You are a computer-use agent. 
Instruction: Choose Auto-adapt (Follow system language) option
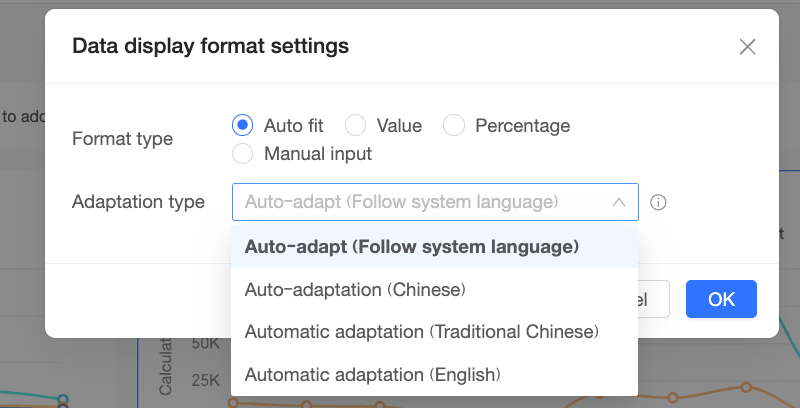[434, 247]
